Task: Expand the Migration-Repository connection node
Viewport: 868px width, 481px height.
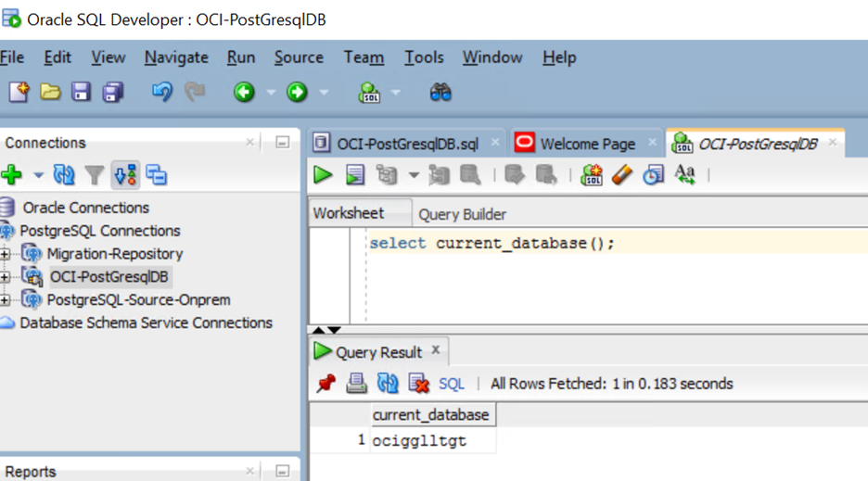Action: [5, 254]
